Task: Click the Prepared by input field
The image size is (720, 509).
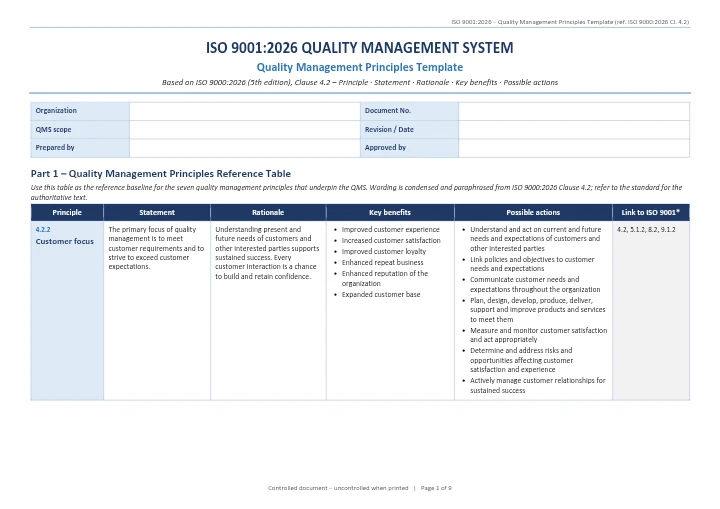Action: tap(245, 148)
